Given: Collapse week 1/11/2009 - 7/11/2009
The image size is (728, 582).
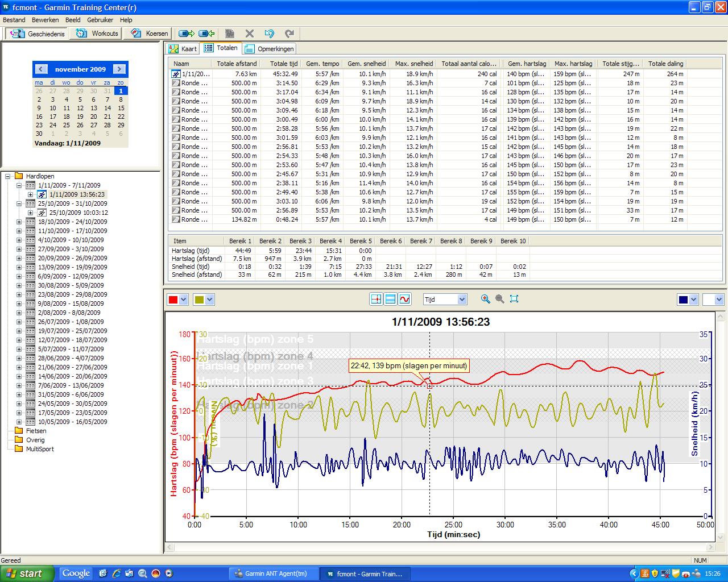Looking at the screenshot, I should (19, 185).
